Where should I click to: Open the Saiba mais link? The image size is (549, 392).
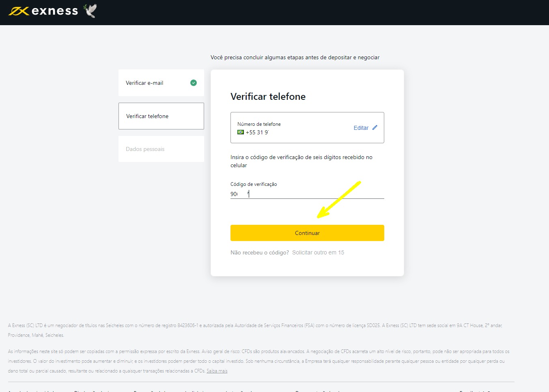click(217, 371)
